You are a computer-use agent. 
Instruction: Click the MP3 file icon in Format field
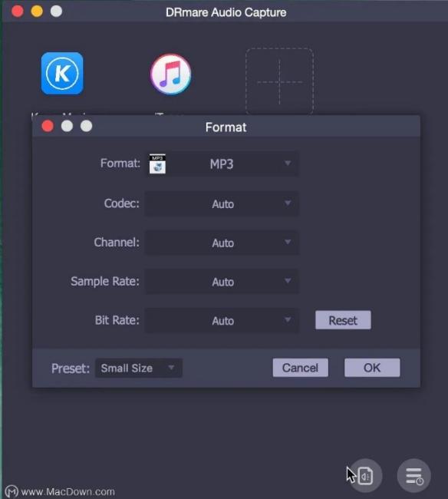[157, 164]
